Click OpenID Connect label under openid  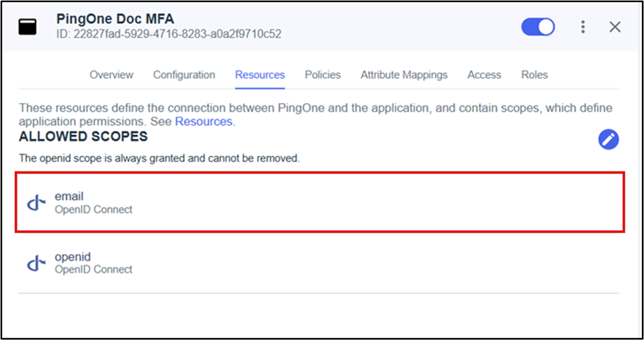(x=94, y=269)
